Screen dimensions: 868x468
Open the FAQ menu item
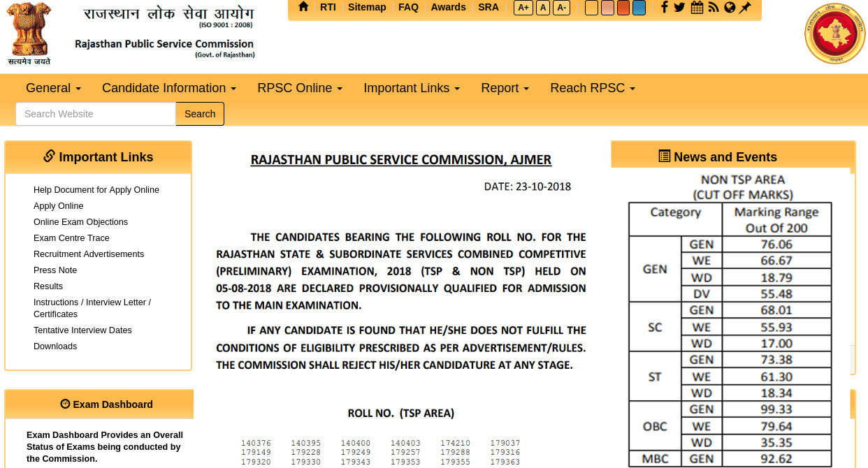pyautogui.click(x=408, y=7)
